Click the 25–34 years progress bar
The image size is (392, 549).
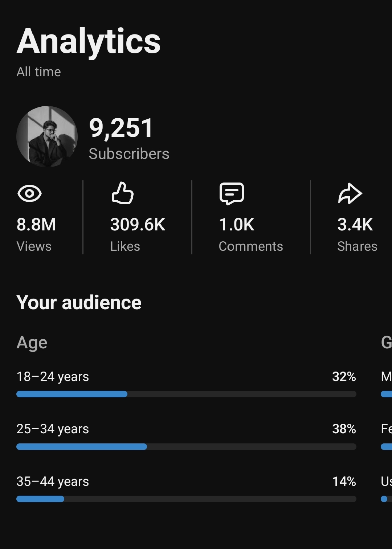tap(186, 447)
